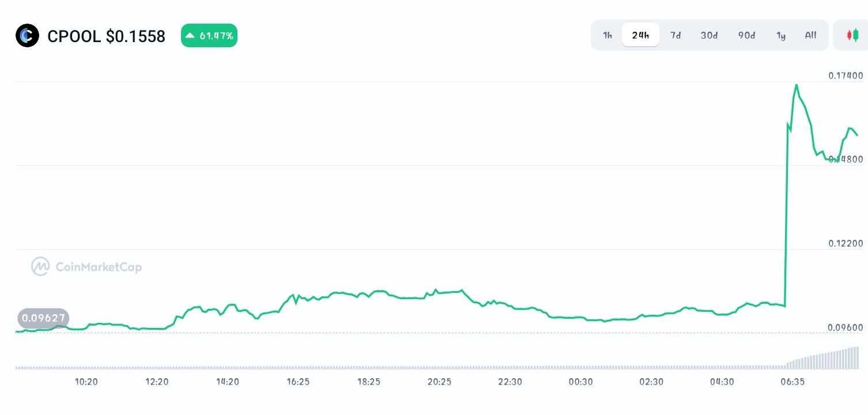Image resolution: width=868 pixels, height=415 pixels.
Task: Open the 1y chart period
Action: pos(781,35)
